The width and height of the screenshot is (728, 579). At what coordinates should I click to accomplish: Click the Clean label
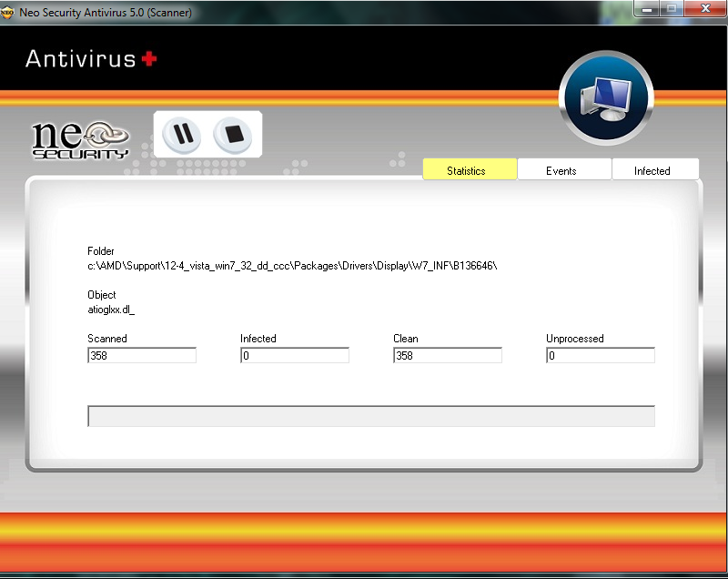click(x=405, y=339)
